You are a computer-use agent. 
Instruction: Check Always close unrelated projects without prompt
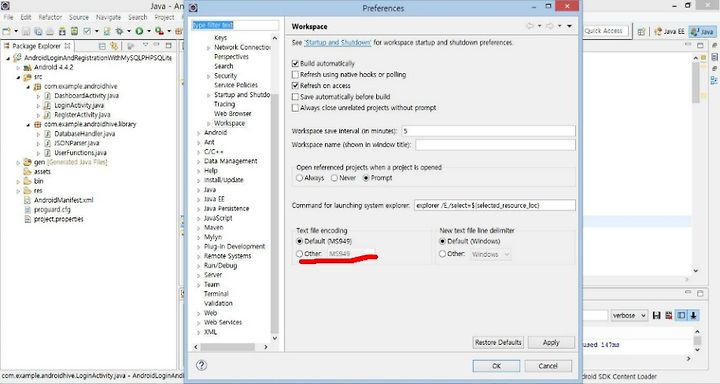click(x=295, y=108)
